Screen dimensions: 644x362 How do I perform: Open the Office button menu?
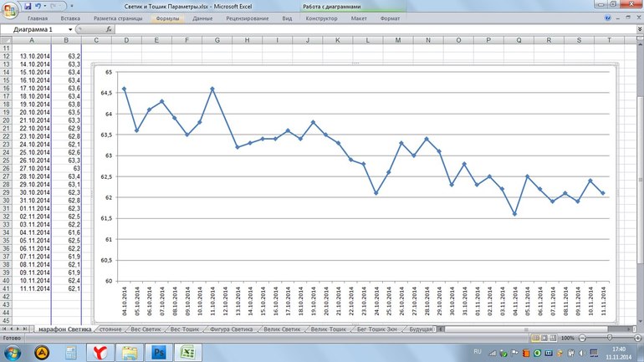(x=8, y=8)
